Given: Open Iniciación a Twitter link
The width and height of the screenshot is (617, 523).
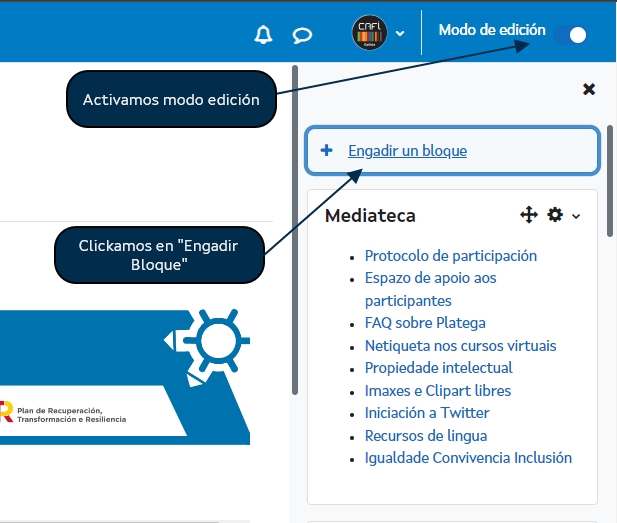Looking at the screenshot, I should coord(427,413).
